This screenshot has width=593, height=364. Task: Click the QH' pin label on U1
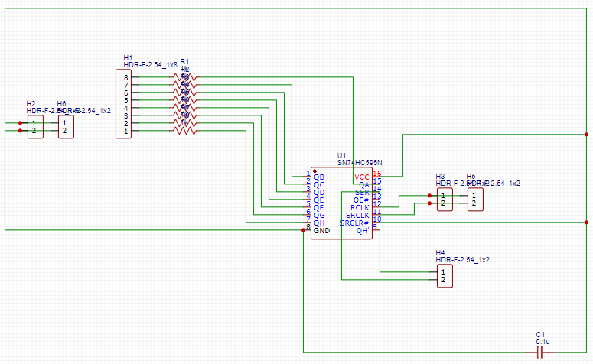363,231
